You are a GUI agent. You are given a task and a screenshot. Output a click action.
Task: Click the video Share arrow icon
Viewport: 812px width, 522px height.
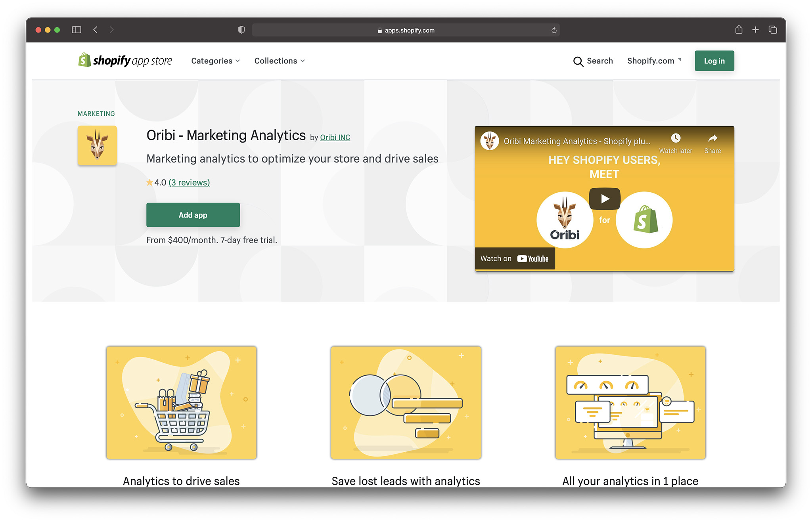712,138
